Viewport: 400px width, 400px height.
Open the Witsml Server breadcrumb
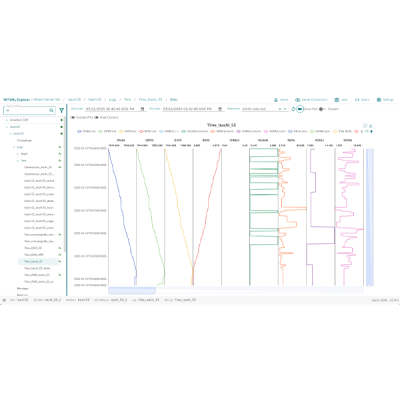point(47,100)
